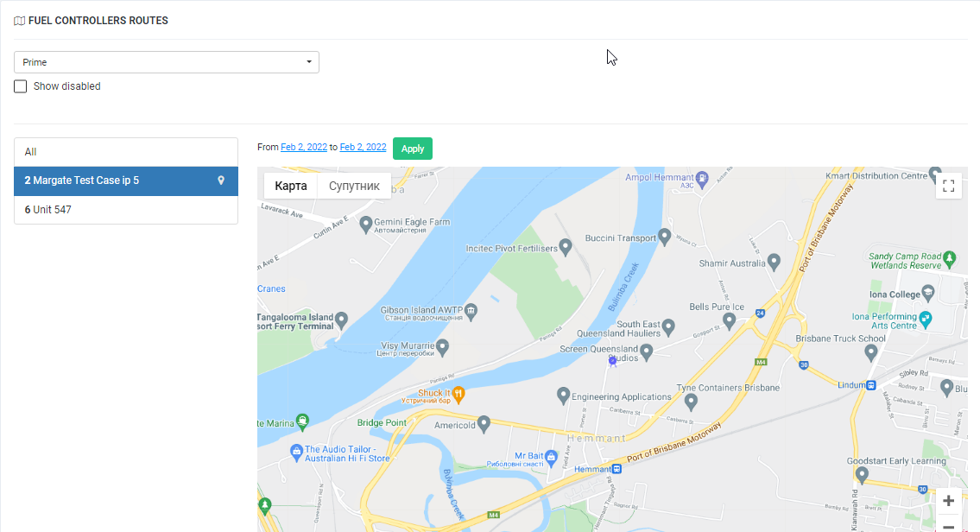Select the blue vehicle position marker

(x=613, y=361)
